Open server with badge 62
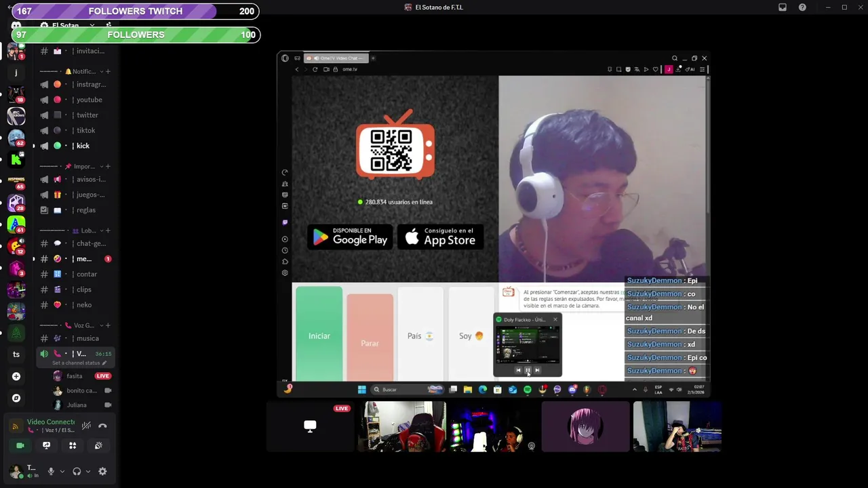 [x=16, y=138]
